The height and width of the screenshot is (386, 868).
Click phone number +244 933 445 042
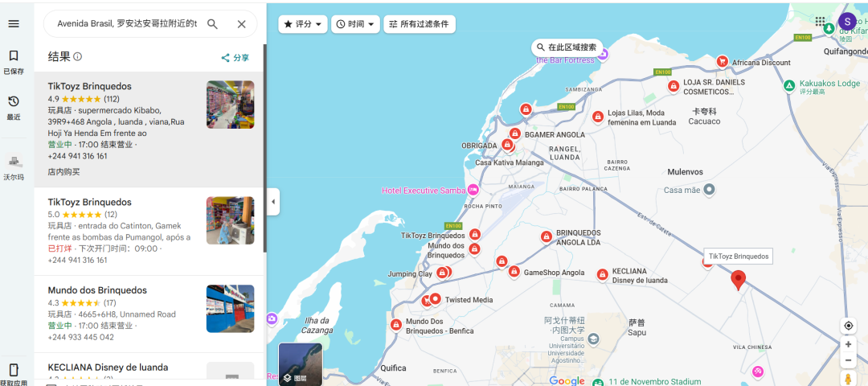81,337
